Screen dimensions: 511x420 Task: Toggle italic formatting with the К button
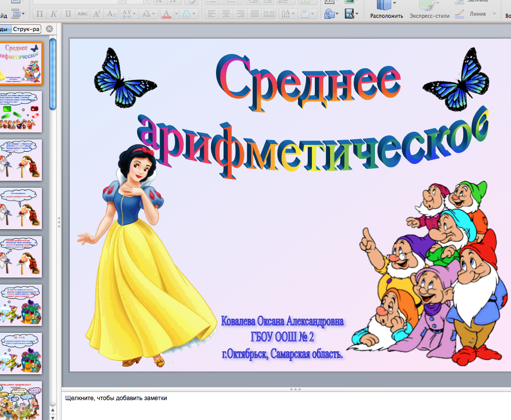54,14
